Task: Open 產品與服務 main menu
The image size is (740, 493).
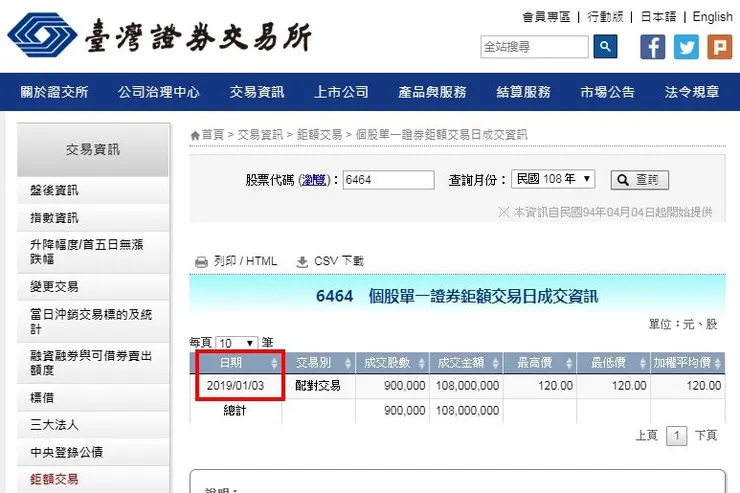Action: [x=432, y=92]
